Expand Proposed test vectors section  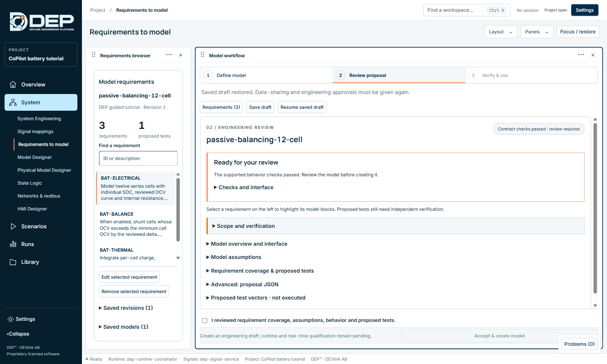[x=256, y=298]
